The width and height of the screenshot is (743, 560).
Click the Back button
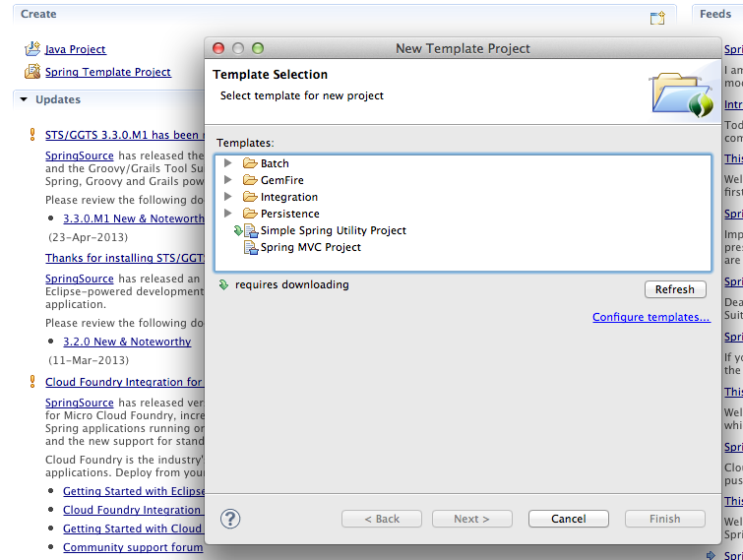(x=382, y=519)
